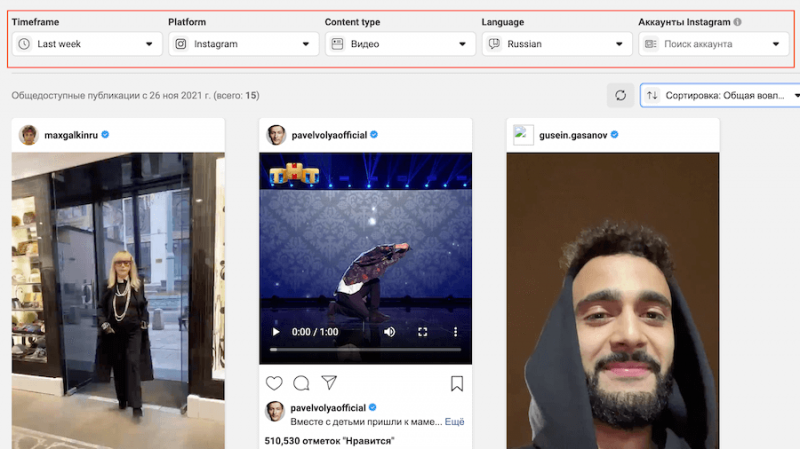
Task: Click the info icon beside Аккаунты Instagram
Action: tap(737, 22)
